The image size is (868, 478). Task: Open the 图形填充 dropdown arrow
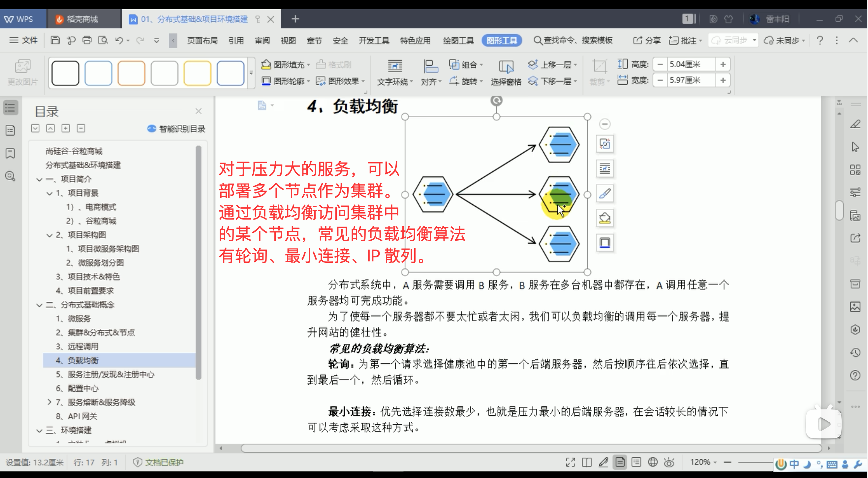[x=309, y=64]
